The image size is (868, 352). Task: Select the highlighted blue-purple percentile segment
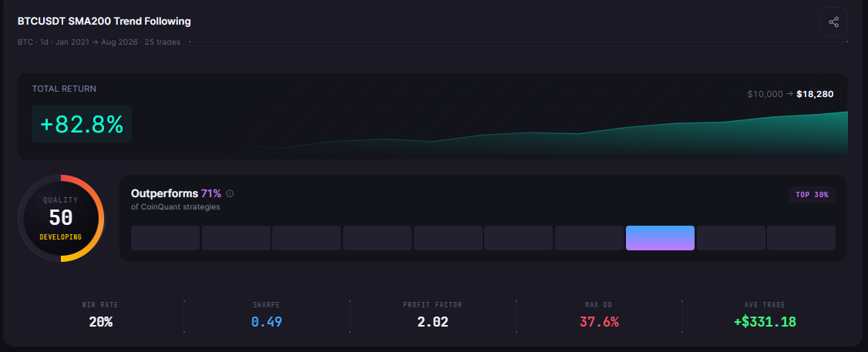click(660, 238)
